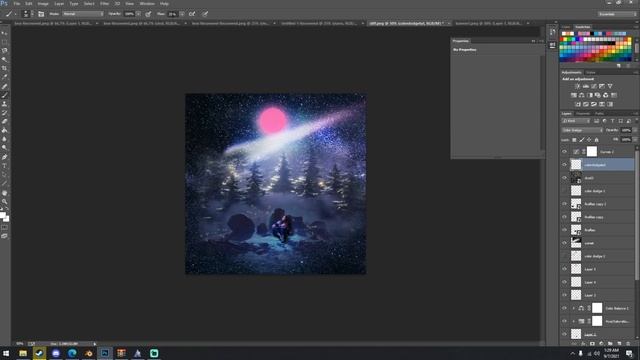Image resolution: width=640 pixels, height=360 pixels.
Task: Open the File menu
Action: coord(17,4)
